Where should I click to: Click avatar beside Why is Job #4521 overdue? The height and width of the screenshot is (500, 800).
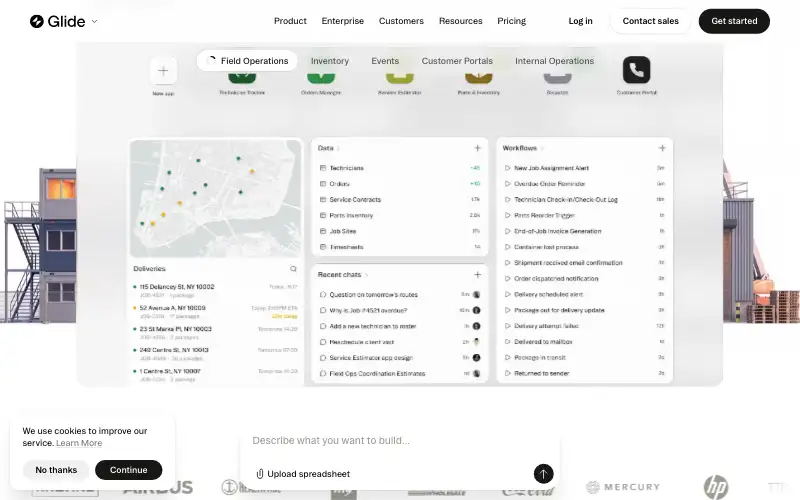click(476, 310)
